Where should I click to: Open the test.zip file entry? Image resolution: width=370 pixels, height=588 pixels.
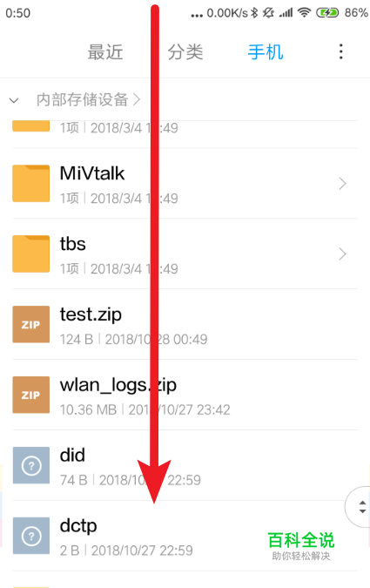pyautogui.click(x=185, y=324)
